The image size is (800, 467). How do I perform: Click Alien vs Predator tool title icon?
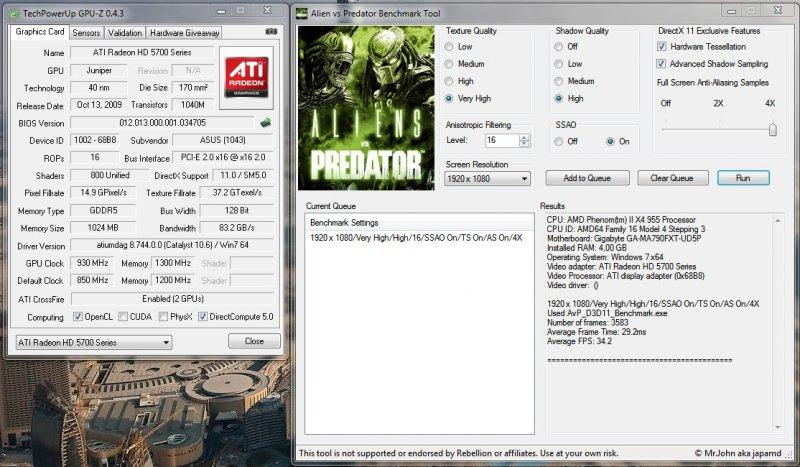[x=302, y=13]
